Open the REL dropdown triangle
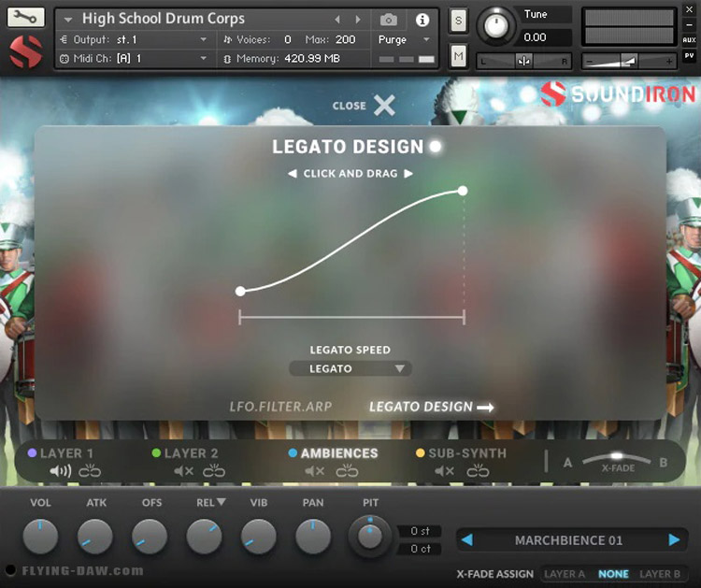The width and height of the screenshot is (701, 588). (x=222, y=502)
